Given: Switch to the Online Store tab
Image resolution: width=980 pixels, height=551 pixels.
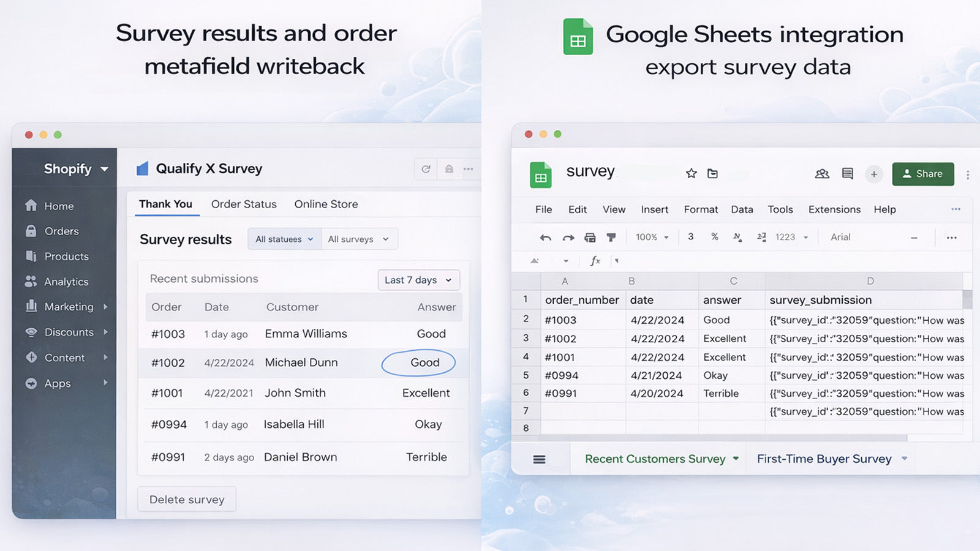Looking at the screenshot, I should tap(326, 204).
